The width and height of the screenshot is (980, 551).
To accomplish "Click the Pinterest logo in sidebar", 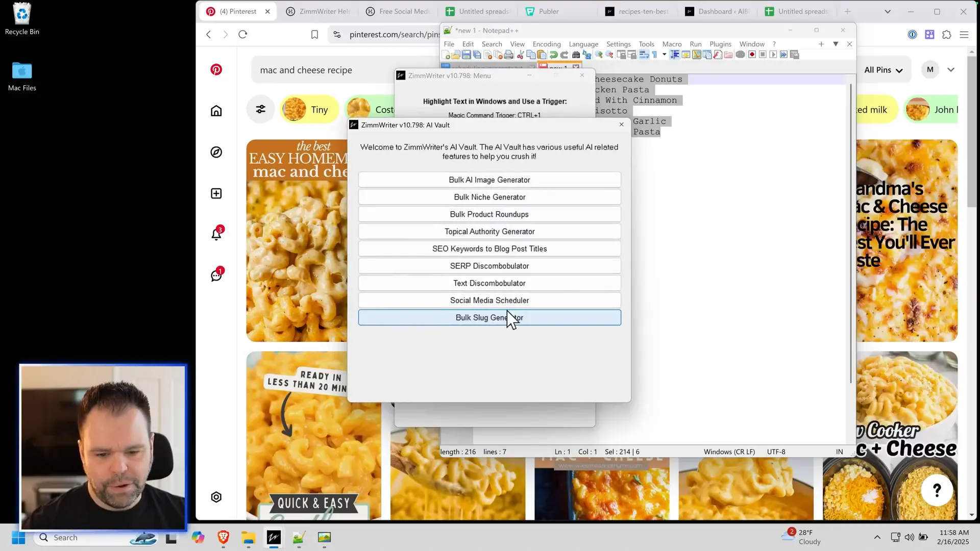I will (x=216, y=69).
